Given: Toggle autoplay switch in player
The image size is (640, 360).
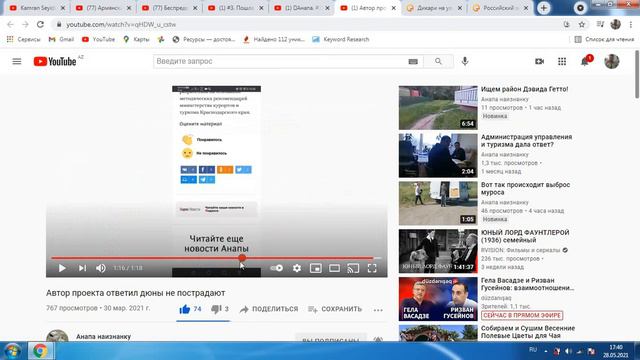Looking at the screenshot, I should [x=277, y=268].
